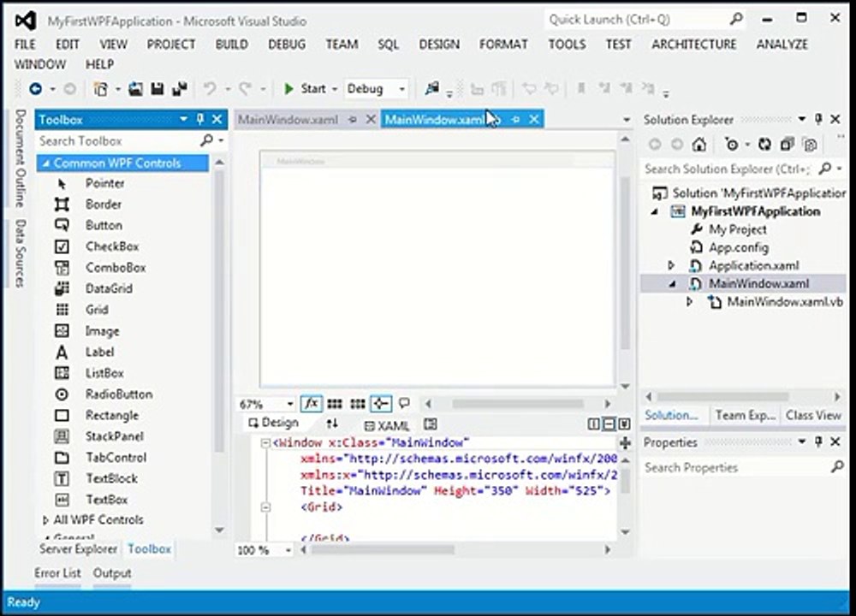Pin the Solution Explorer panel
This screenshot has width=856, height=616.
click(x=818, y=119)
